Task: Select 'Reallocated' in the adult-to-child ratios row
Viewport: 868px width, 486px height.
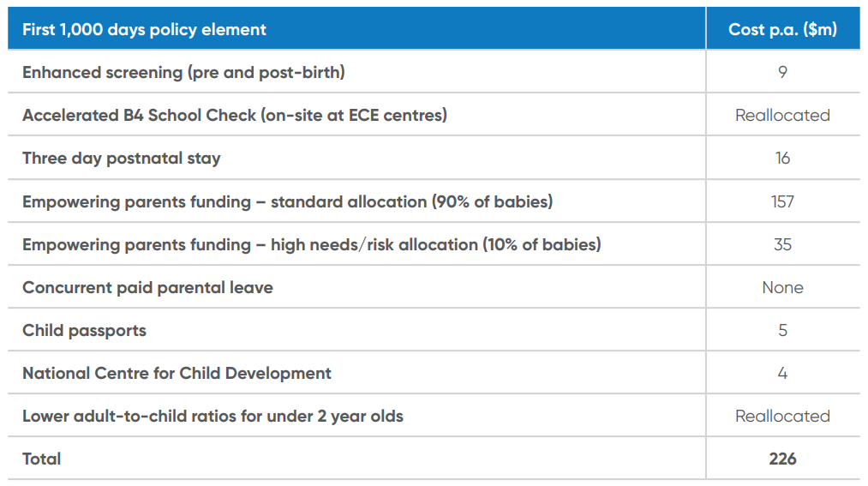Action: pyautogui.click(x=782, y=417)
